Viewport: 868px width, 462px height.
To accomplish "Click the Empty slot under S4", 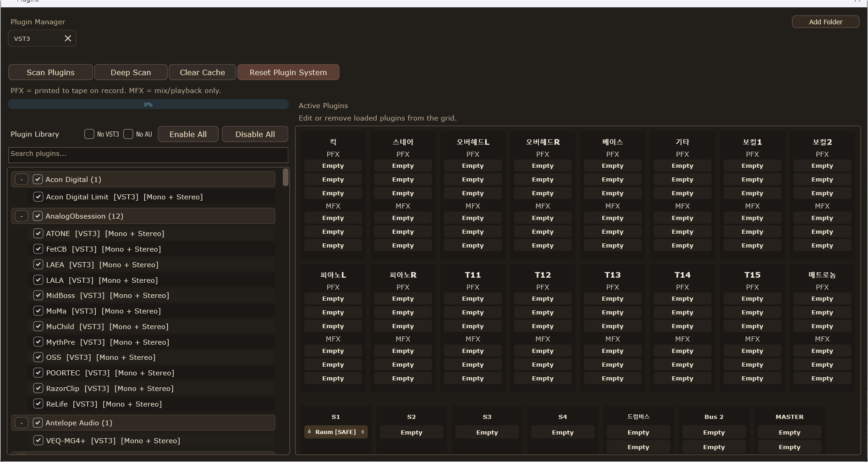I will tap(563, 432).
